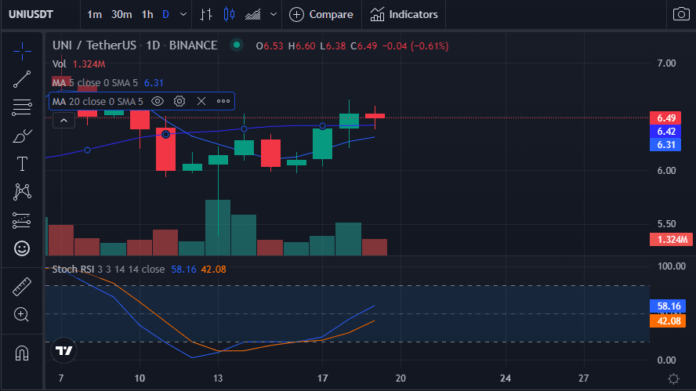The image size is (696, 391).
Task: Click the Stoch RSI indicator label
Action: coord(108,269)
